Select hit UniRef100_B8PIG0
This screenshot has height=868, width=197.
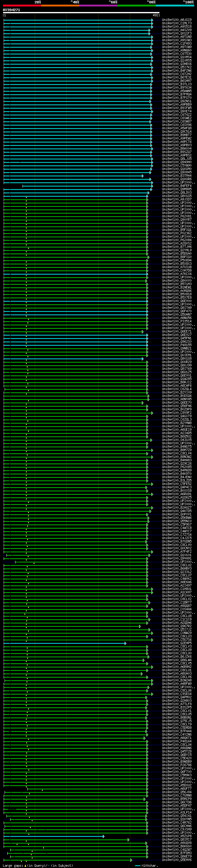[177, 257]
